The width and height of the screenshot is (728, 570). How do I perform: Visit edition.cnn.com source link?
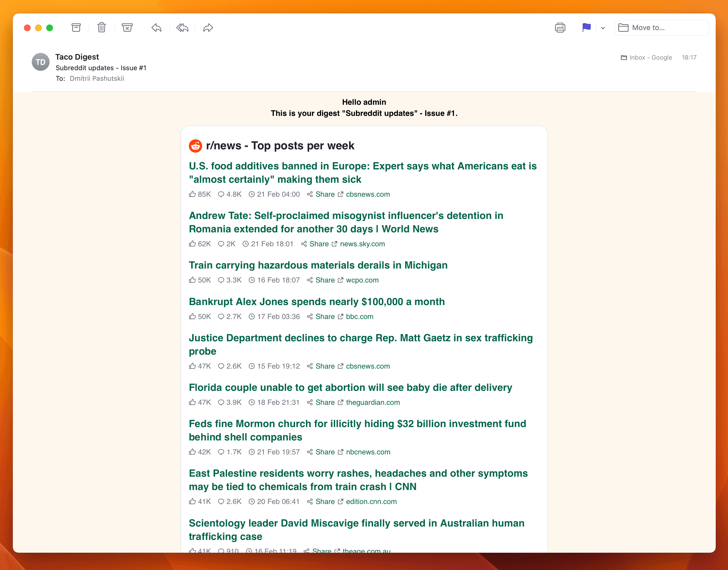371,501
